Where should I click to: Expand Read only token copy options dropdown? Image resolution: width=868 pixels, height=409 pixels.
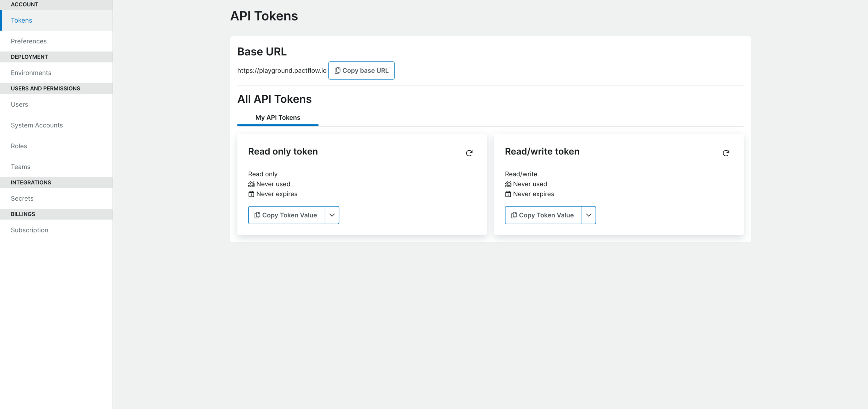332,215
